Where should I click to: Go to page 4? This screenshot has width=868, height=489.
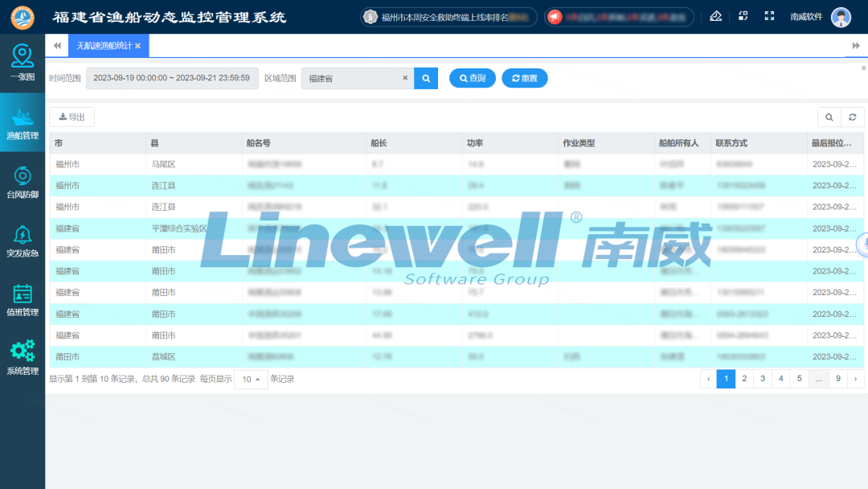[781, 379]
